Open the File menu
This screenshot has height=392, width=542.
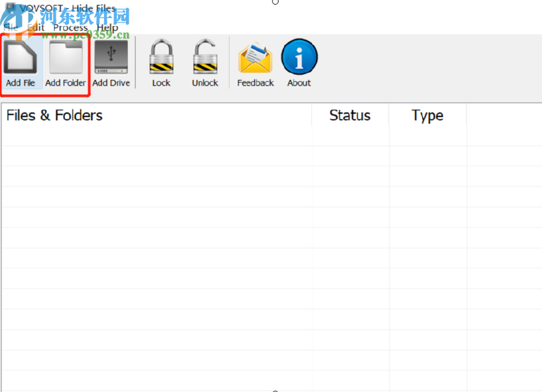click(x=9, y=27)
